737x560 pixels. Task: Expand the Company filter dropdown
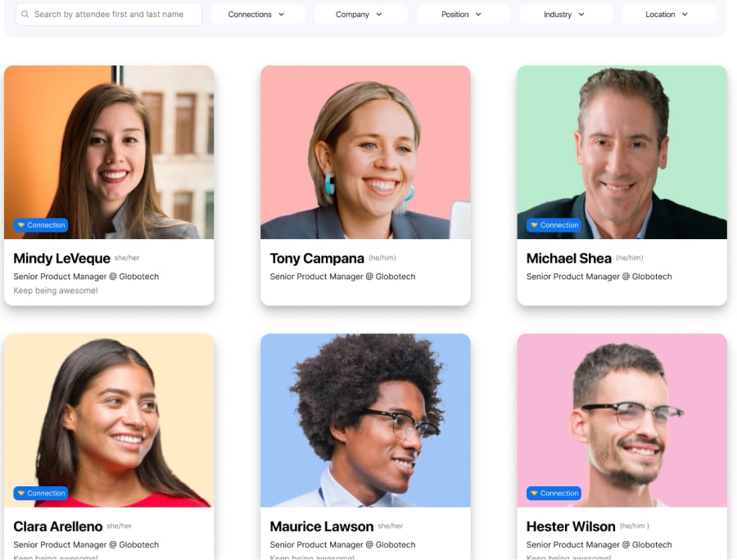[x=360, y=15]
